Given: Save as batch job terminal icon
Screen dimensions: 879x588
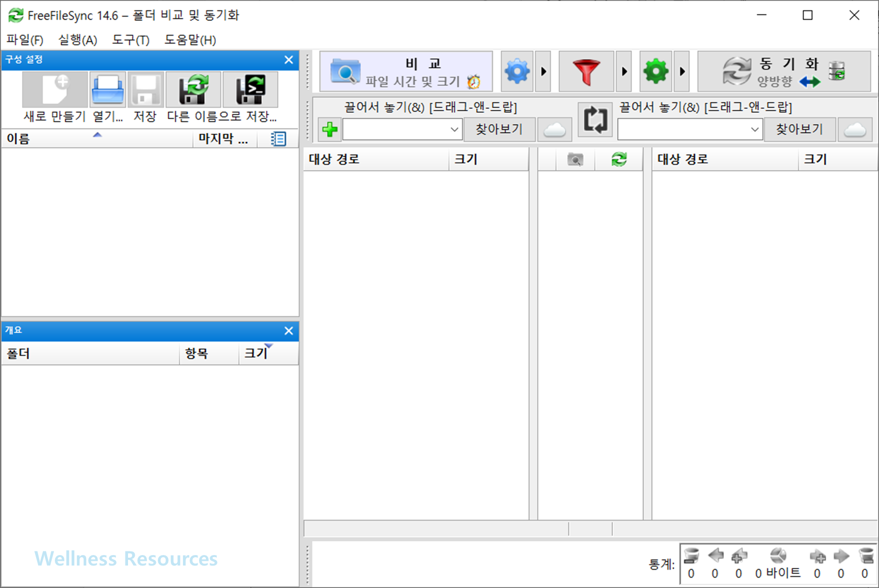Looking at the screenshot, I should tap(250, 90).
